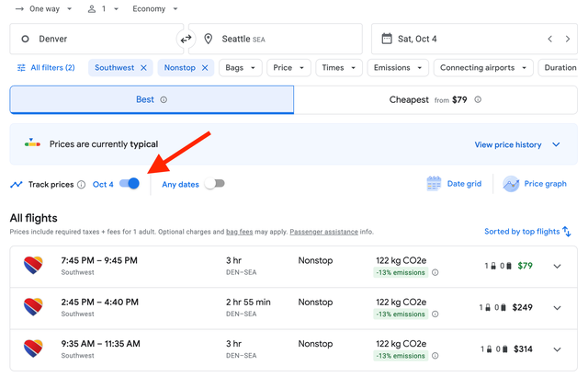
Task: Open the passenger count dropdown
Action: click(x=103, y=9)
